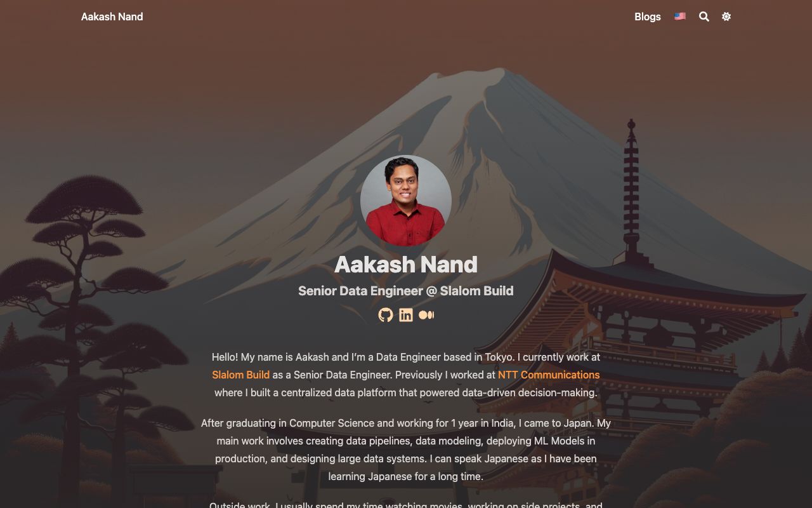
Task: Open the LinkedIn profile icon
Action: (x=406, y=315)
